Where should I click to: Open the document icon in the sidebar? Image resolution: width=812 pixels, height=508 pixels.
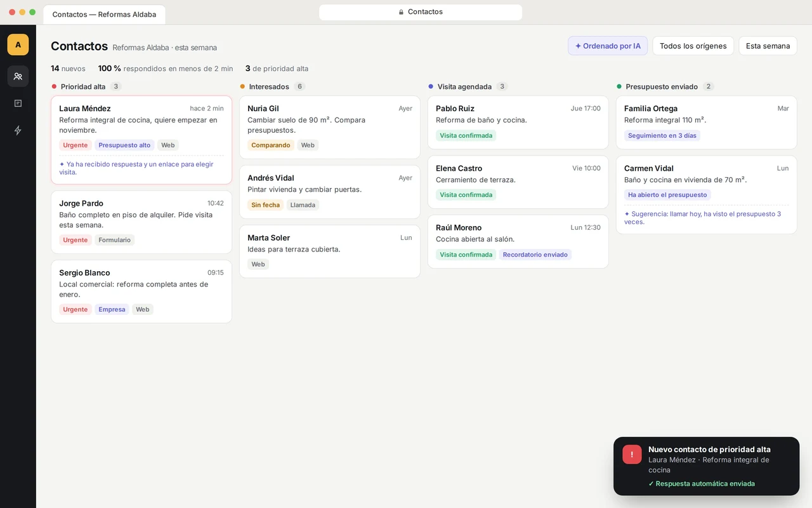(18, 104)
